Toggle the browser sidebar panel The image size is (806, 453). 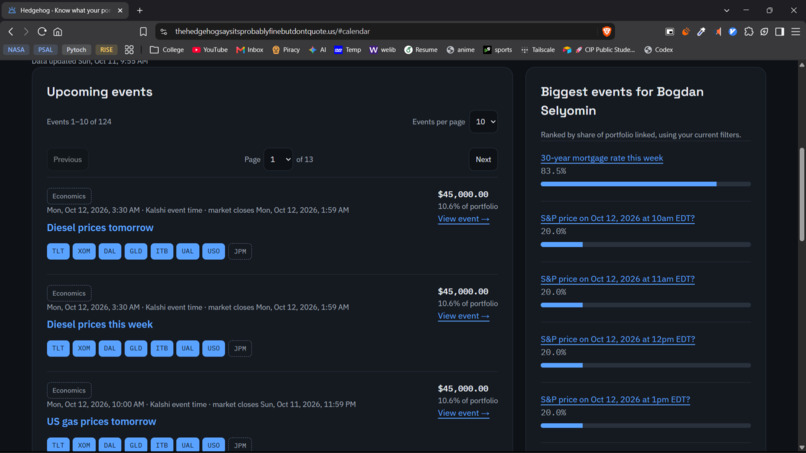click(x=780, y=31)
